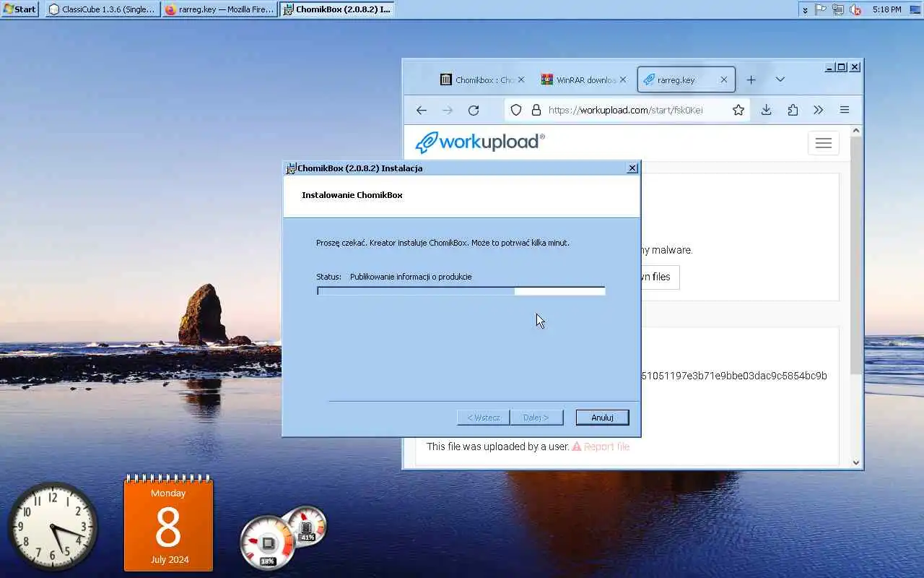Close the ChomikBox installer dialog
Image resolution: width=924 pixels, height=578 pixels.
pos(632,168)
